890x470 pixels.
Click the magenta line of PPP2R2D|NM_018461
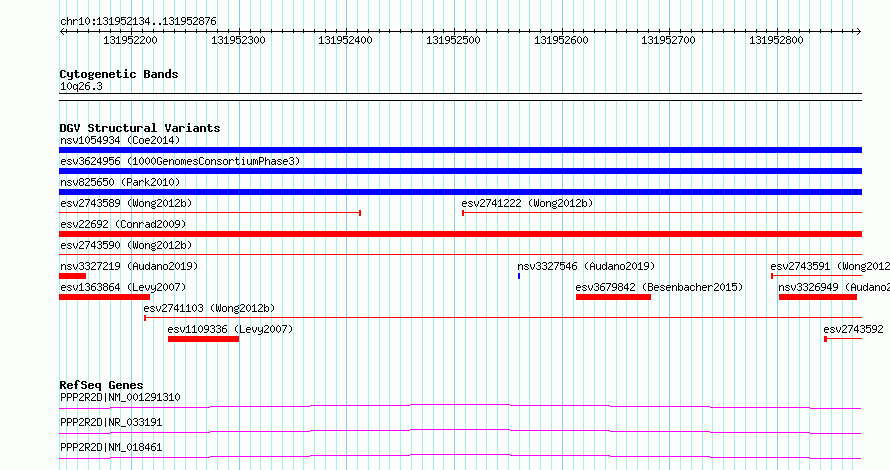pos(460,456)
